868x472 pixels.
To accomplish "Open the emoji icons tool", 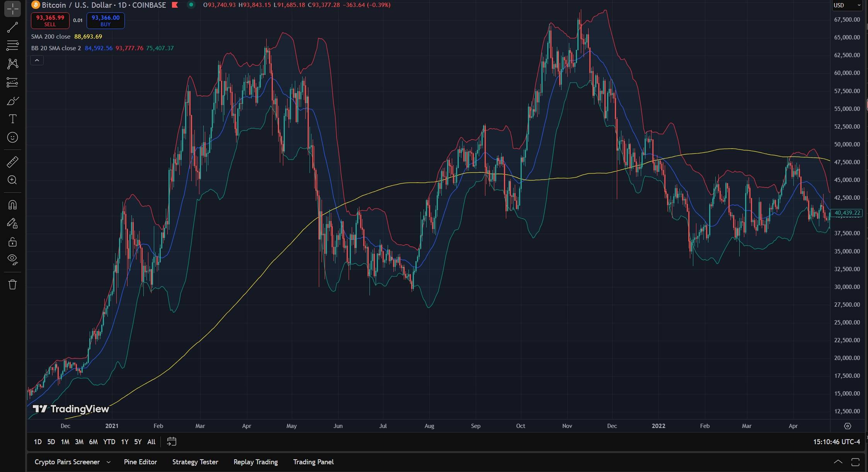I will (x=12, y=138).
